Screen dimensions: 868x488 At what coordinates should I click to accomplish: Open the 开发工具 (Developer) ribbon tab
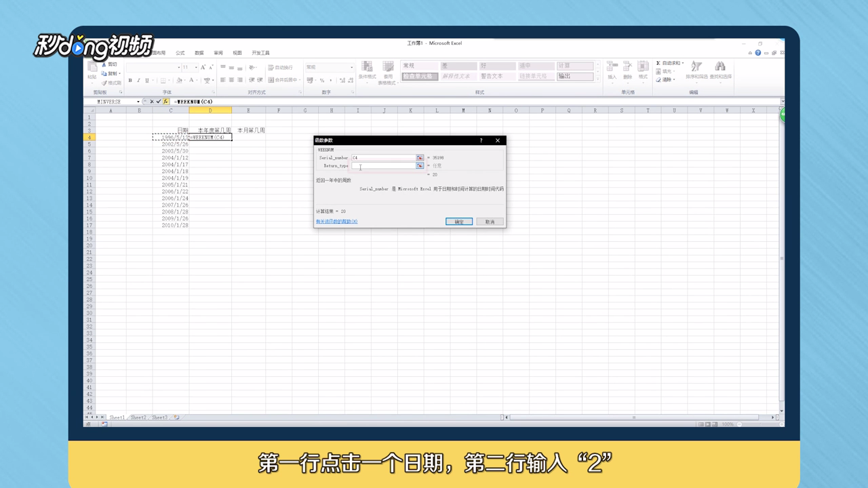click(x=260, y=53)
